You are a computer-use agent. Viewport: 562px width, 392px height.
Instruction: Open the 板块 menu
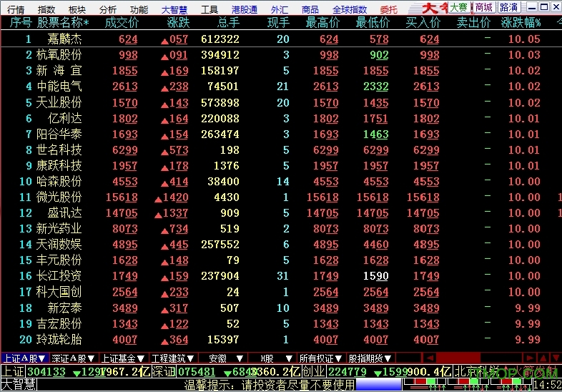point(77,9)
